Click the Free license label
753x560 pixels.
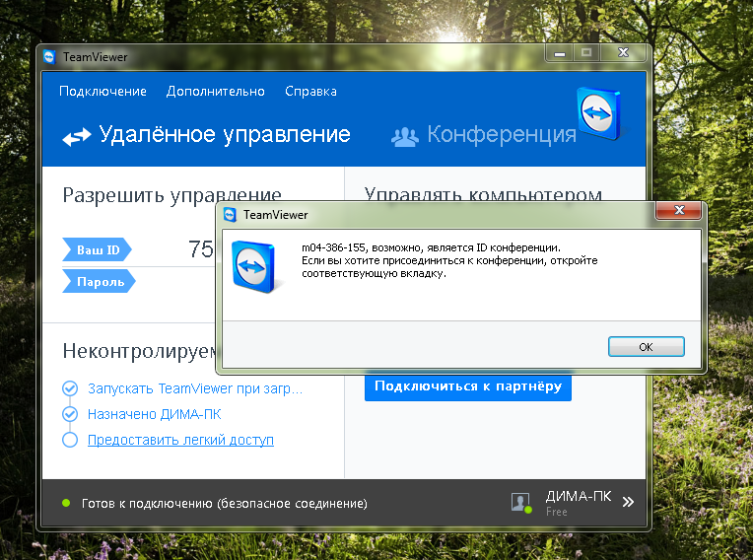coord(557,512)
